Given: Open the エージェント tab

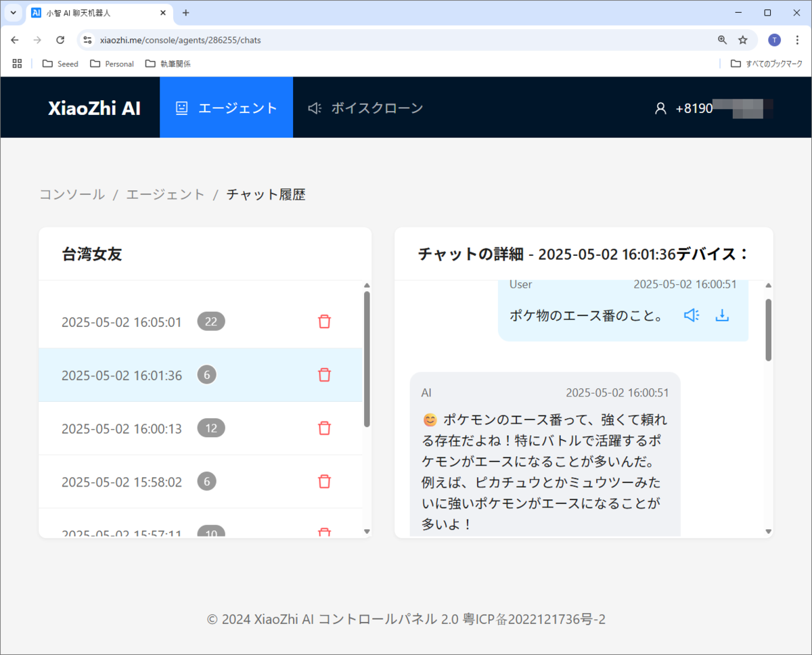Looking at the screenshot, I should pyautogui.click(x=226, y=108).
